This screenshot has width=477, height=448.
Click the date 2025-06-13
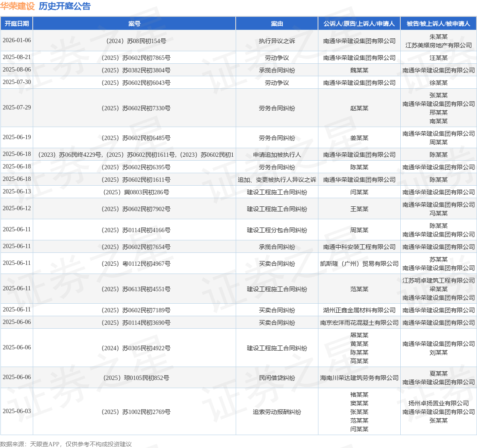click(17, 191)
